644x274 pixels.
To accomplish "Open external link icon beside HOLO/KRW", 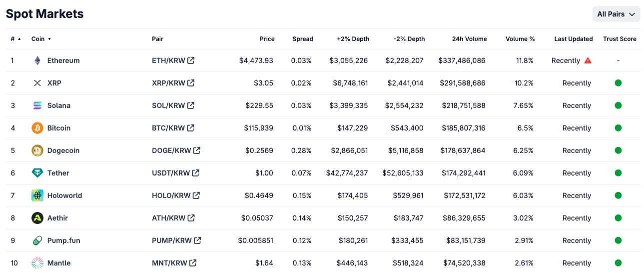I will (x=196, y=195).
